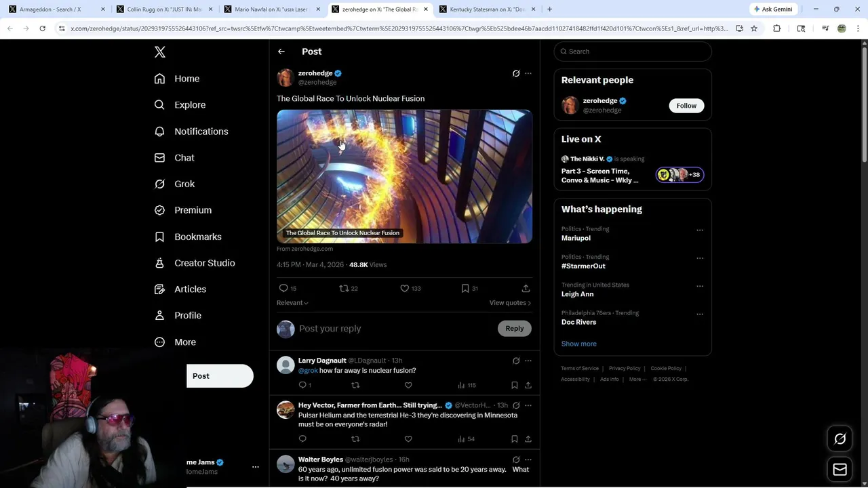Bookmark Larry Dagnault's comment

[x=515, y=385]
